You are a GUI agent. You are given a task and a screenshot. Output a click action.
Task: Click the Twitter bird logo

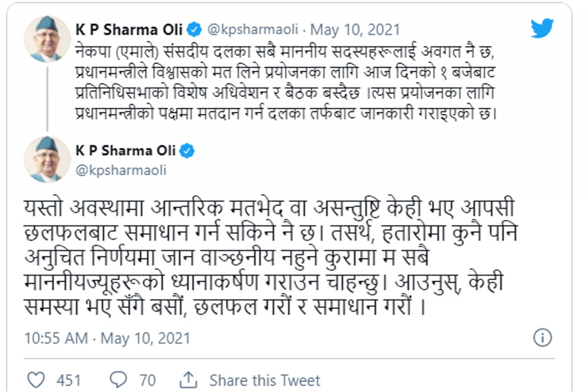pyautogui.click(x=542, y=28)
